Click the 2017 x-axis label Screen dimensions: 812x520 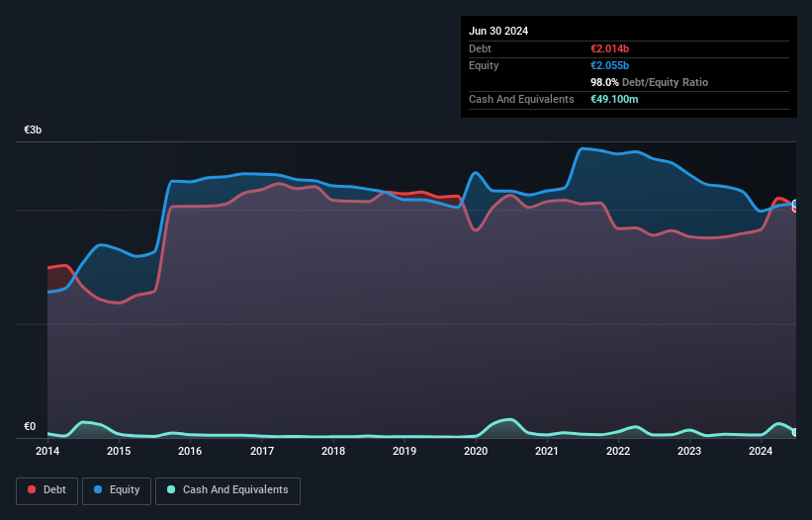[x=262, y=451]
